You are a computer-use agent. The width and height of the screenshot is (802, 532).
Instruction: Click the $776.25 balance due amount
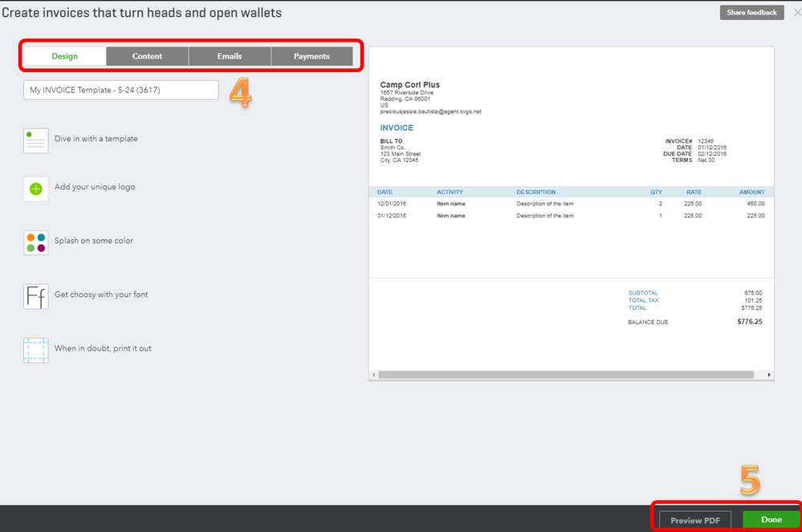pos(750,322)
